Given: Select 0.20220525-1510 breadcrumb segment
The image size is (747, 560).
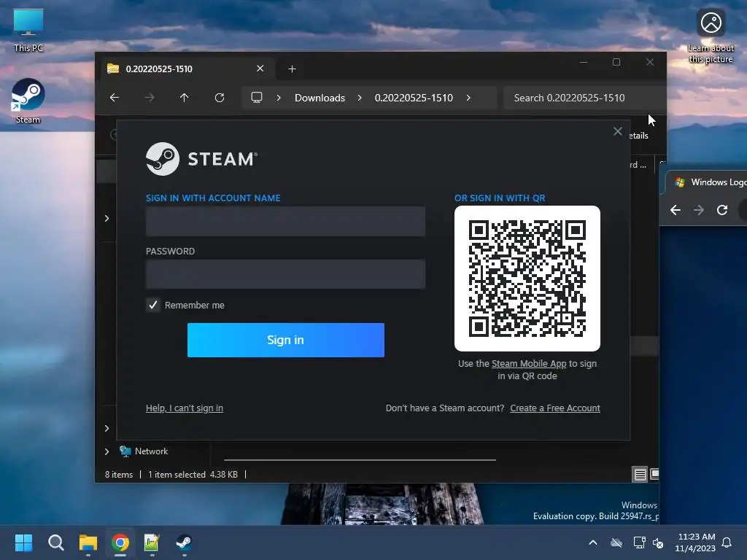Looking at the screenshot, I should [414, 98].
